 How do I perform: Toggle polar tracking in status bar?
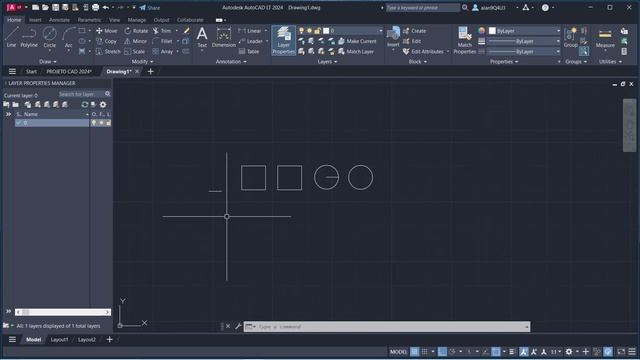[x=452, y=352]
